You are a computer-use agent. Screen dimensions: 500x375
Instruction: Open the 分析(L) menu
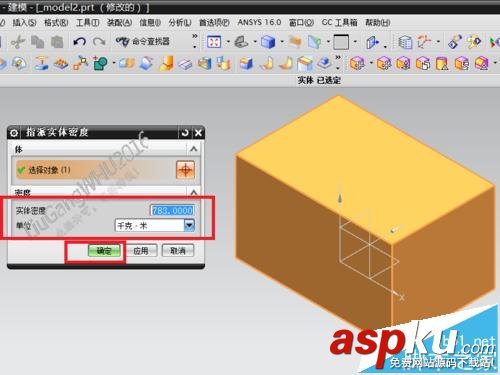(180, 23)
